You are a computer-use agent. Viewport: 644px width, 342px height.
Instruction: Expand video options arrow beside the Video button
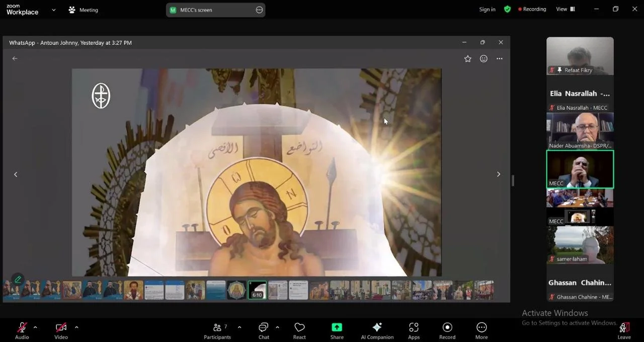click(x=76, y=327)
